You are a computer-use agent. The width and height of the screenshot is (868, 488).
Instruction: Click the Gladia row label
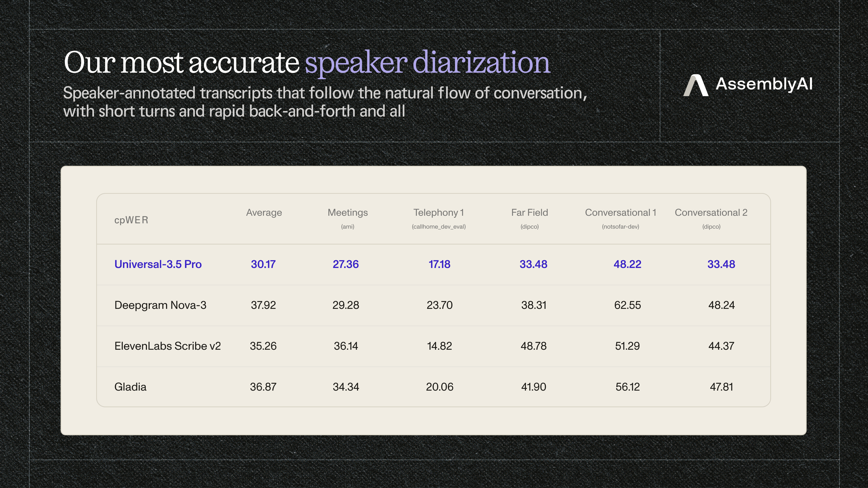131,387
